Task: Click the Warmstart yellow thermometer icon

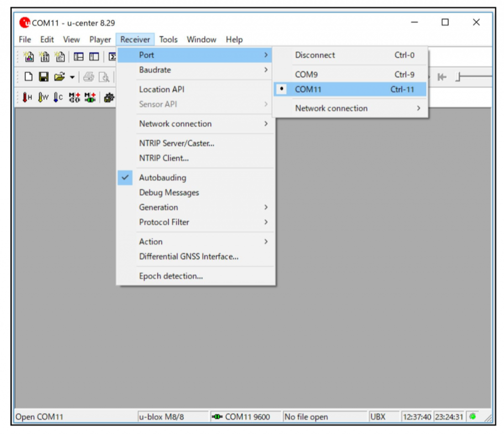Action: (43, 97)
